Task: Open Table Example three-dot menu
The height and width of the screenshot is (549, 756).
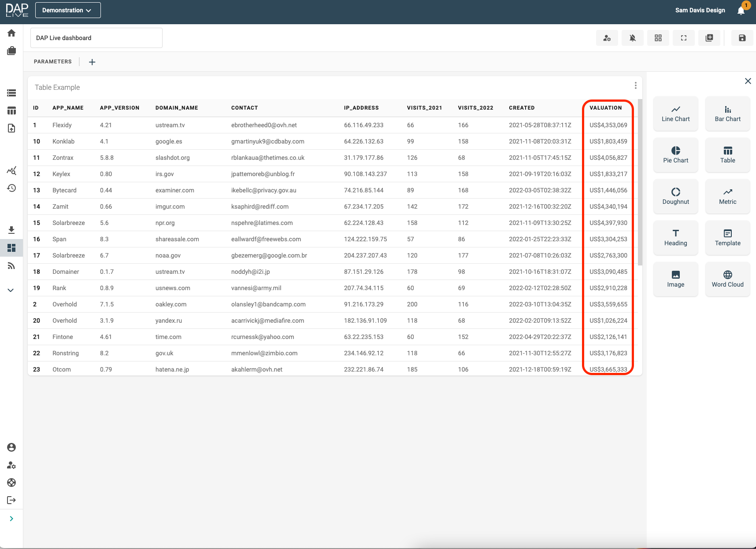Action: [635, 85]
